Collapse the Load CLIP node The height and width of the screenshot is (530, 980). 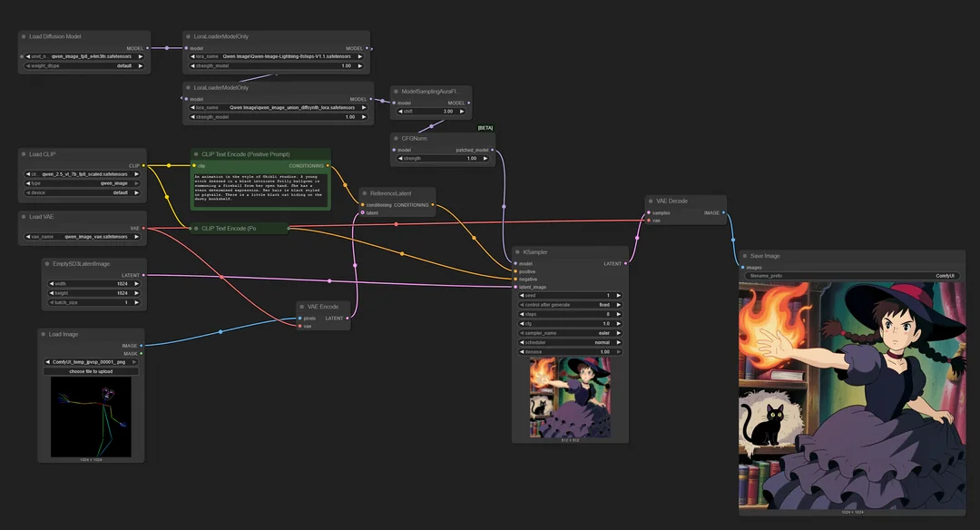(x=24, y=153)
